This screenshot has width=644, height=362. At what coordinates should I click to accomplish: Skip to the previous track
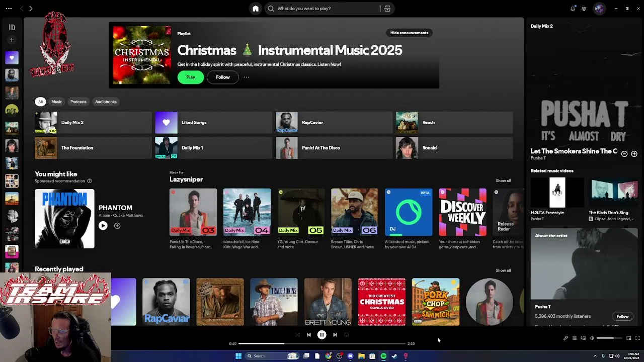(309, 335)
